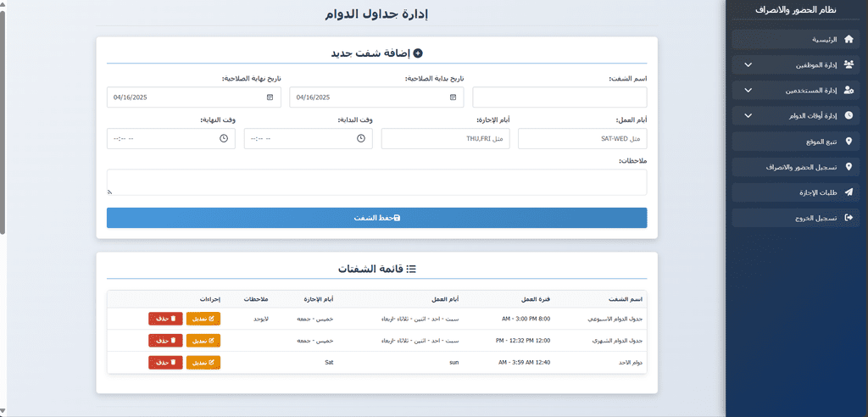This screenshot has width=868, height=417.
Task: Open تتبع الموقع using its pin icon
Action: (x=849, y=142)
